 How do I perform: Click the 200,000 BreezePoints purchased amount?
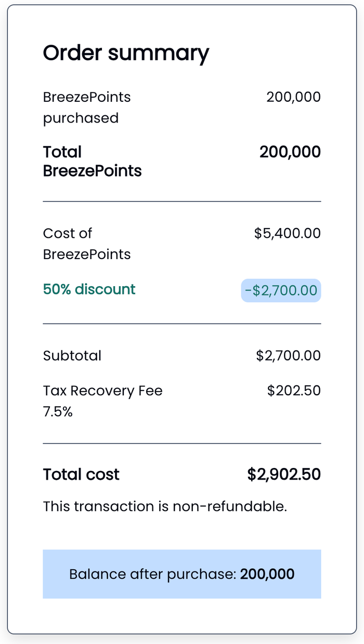[293, 97]
